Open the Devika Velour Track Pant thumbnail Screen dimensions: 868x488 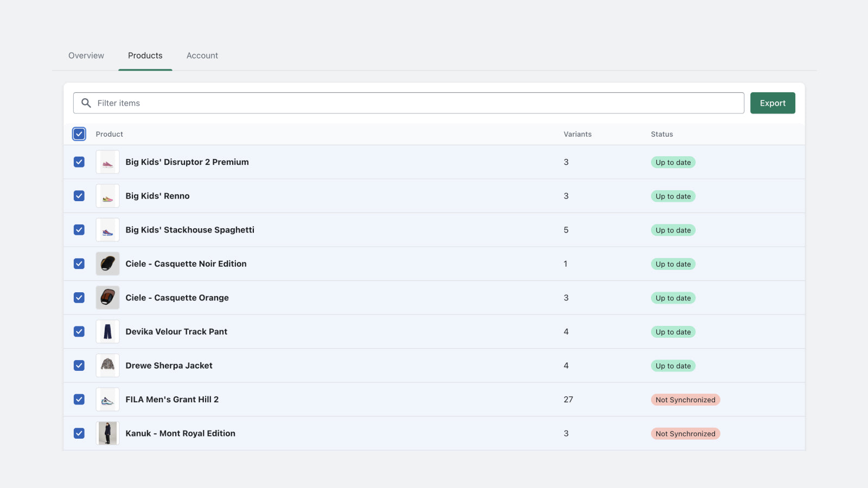[x=107, y=332]
